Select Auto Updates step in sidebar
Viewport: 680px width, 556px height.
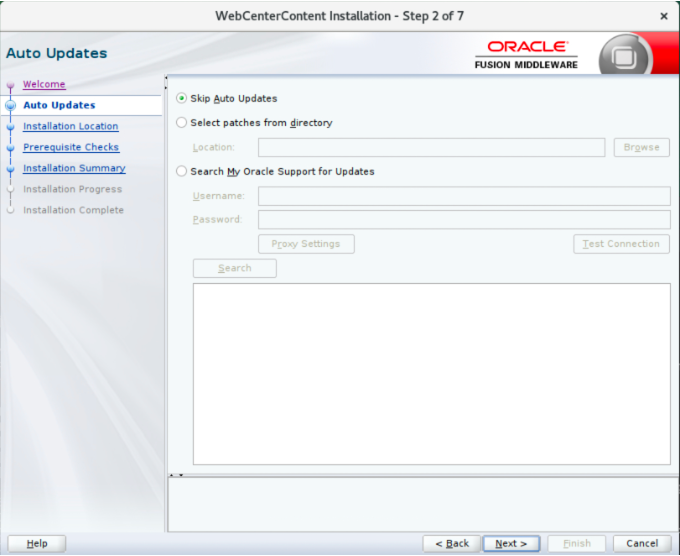coord(59,105)
